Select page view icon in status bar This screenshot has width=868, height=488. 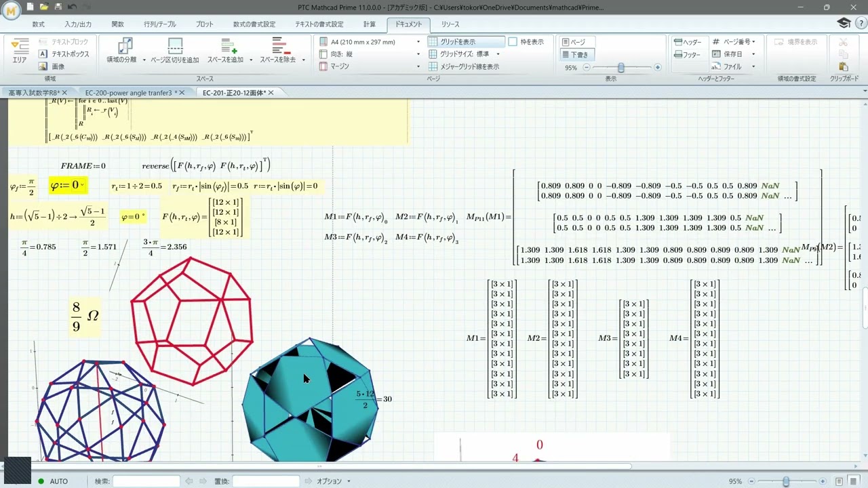pyautogui.click(x=839, y=481)
